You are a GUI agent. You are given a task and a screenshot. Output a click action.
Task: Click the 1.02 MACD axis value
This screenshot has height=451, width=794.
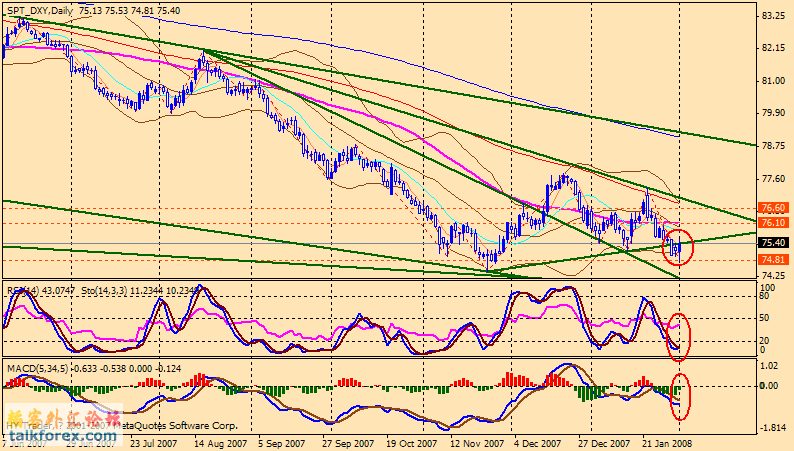(x=770, y=365)
